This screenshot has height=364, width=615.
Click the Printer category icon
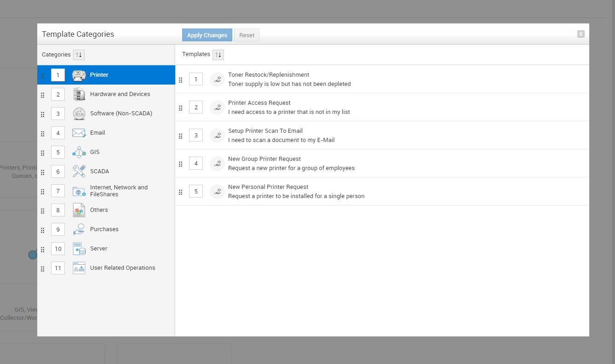click(79, 75)
